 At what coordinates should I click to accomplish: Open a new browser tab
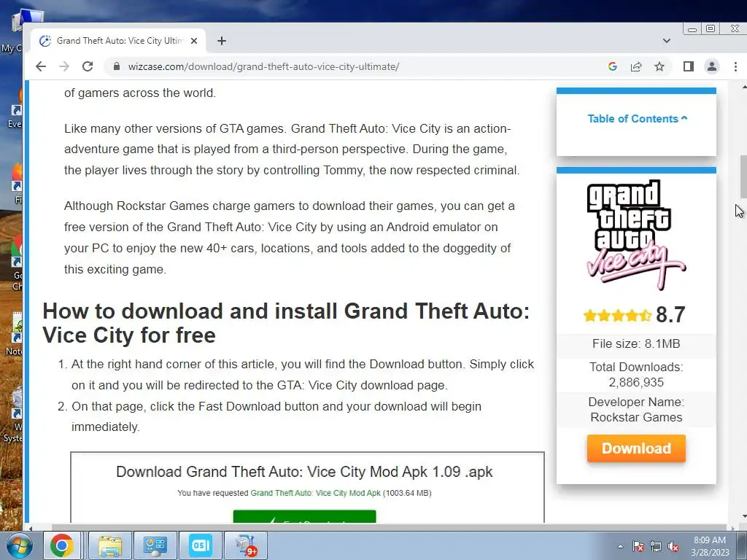[222, 41]
